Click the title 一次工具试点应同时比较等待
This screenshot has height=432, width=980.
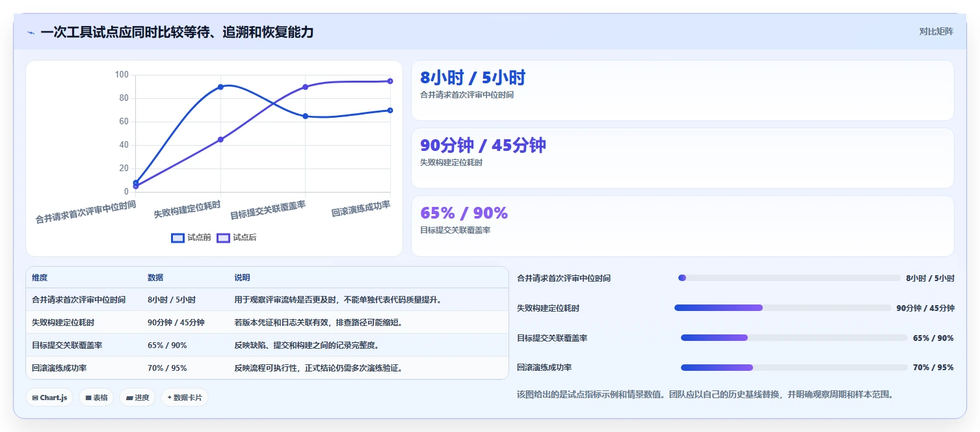pos(177,32)
